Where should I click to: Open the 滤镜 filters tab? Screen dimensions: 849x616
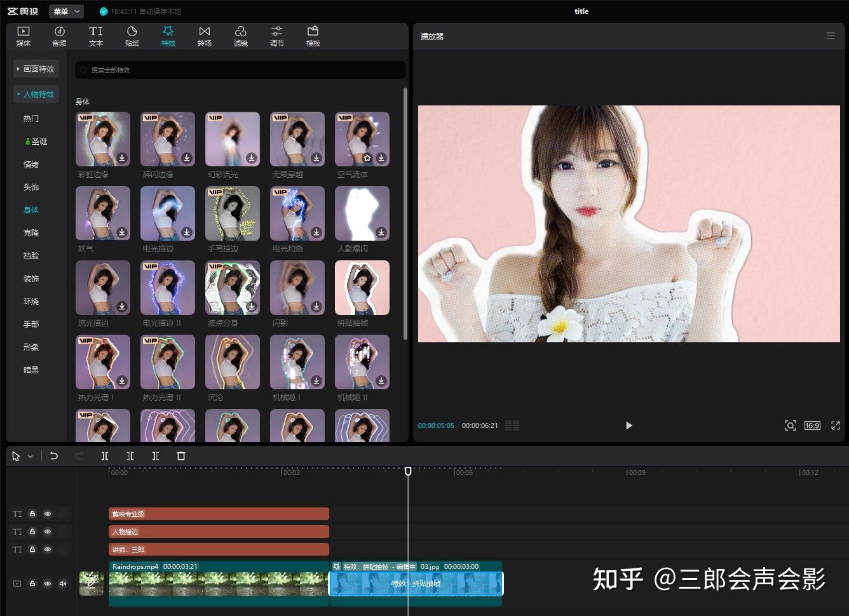pos(241,36)
